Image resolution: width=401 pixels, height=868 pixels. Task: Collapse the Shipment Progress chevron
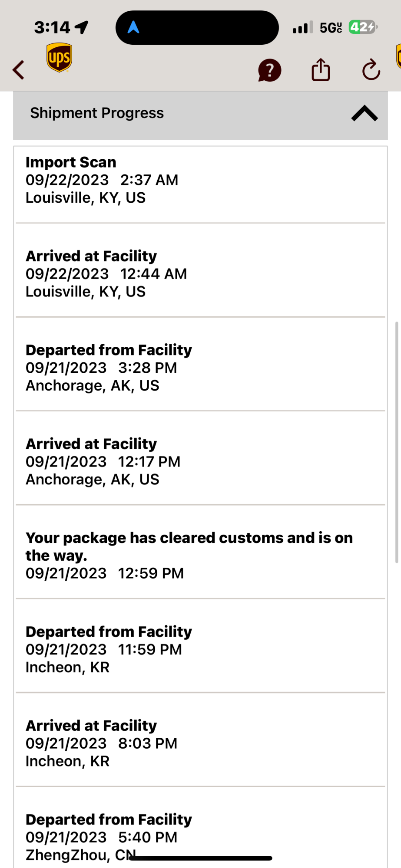364,113
